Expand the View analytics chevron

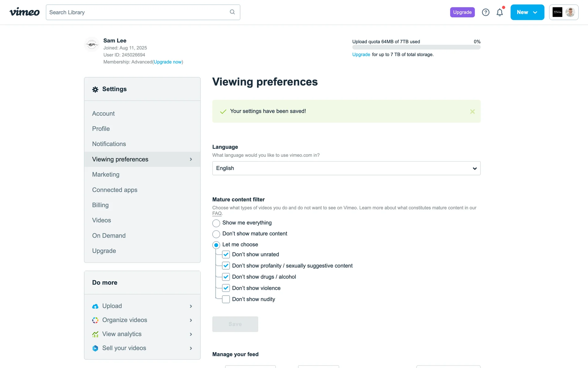point(191,334)
